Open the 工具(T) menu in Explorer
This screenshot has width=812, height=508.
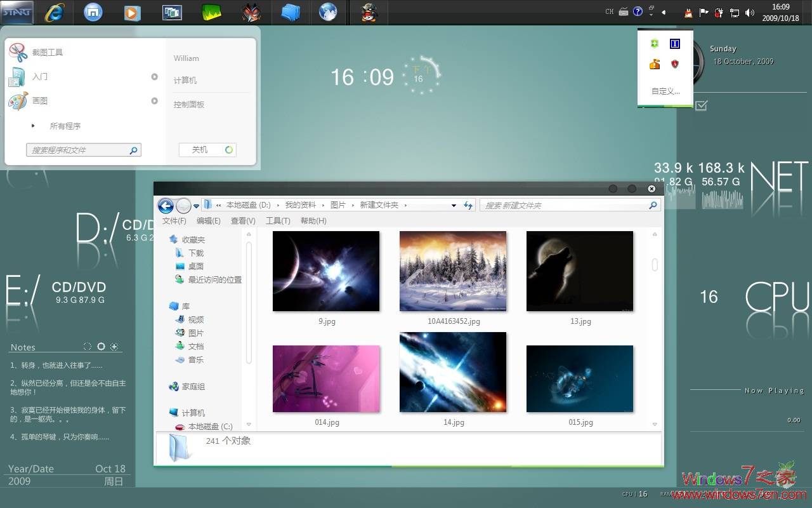pos(278,220)
